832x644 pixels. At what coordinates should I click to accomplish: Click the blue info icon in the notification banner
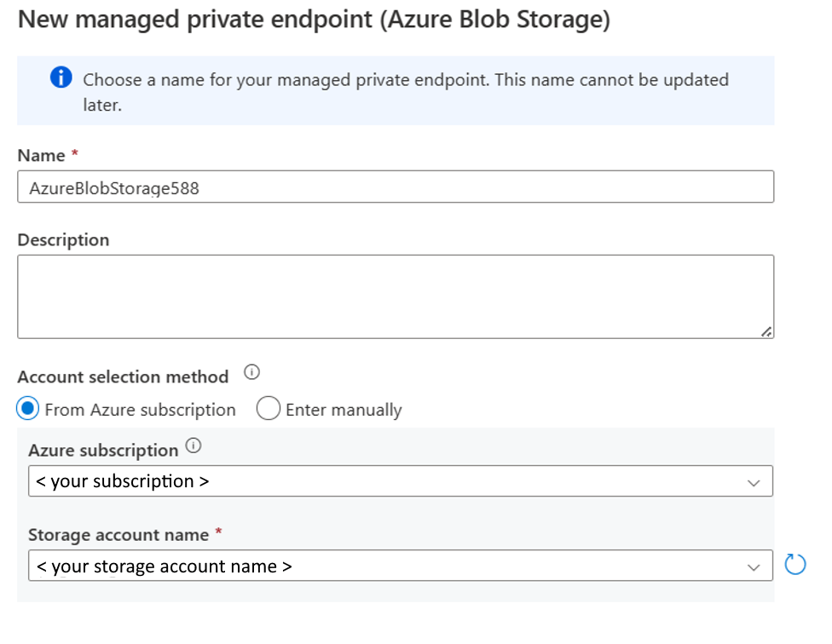tap(61, 78)
